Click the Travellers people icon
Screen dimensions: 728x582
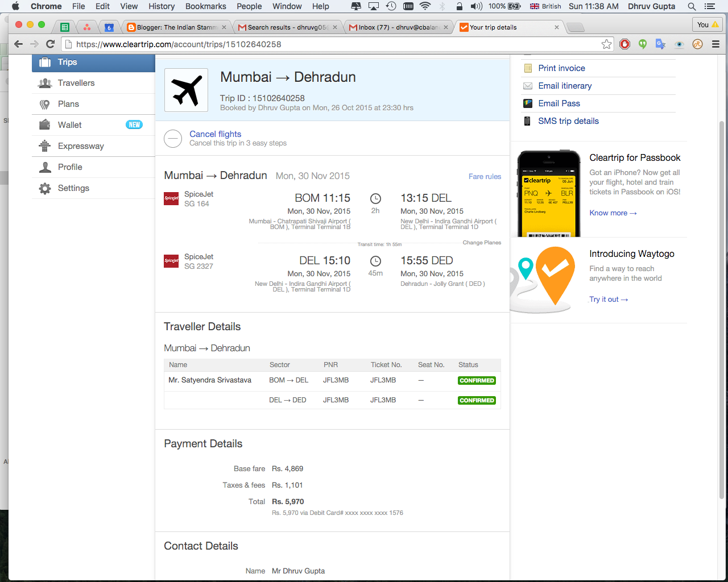click(x=45, y=83)
